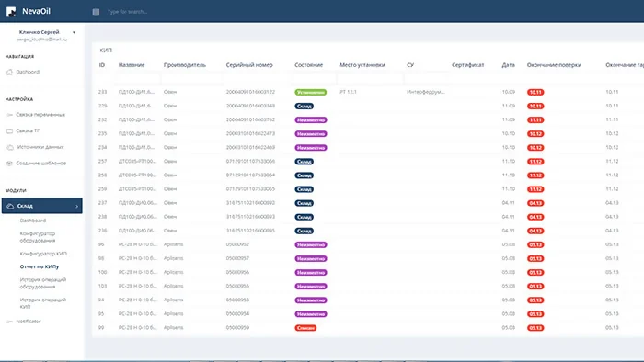Sort by Состояние column header
The image size is (644, 362).
pyautogui.click(x=309, y=65)
